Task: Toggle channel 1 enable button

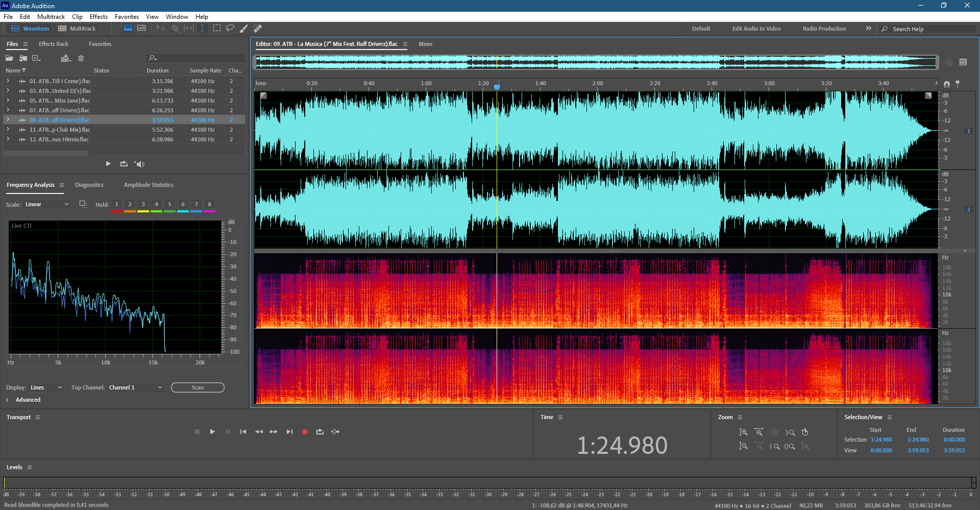Action: (x=968, y=131)
